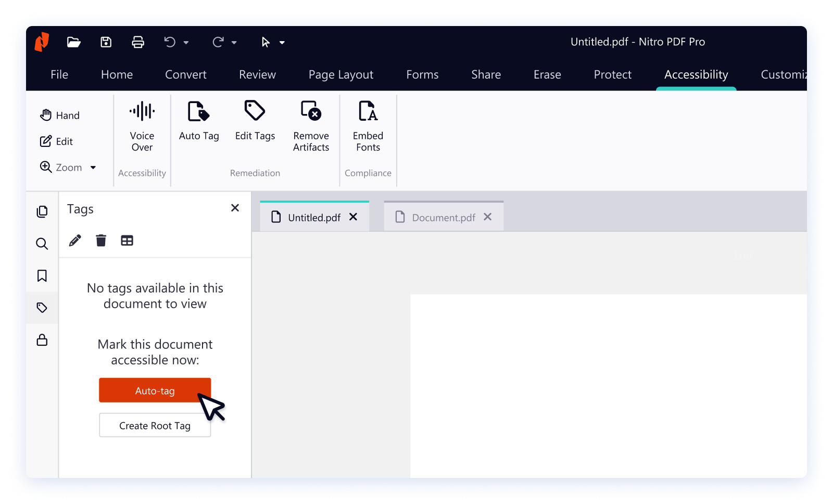Switch to the Forms ribbon tab
The image size is (833, 504).
[x=422, y=74]
